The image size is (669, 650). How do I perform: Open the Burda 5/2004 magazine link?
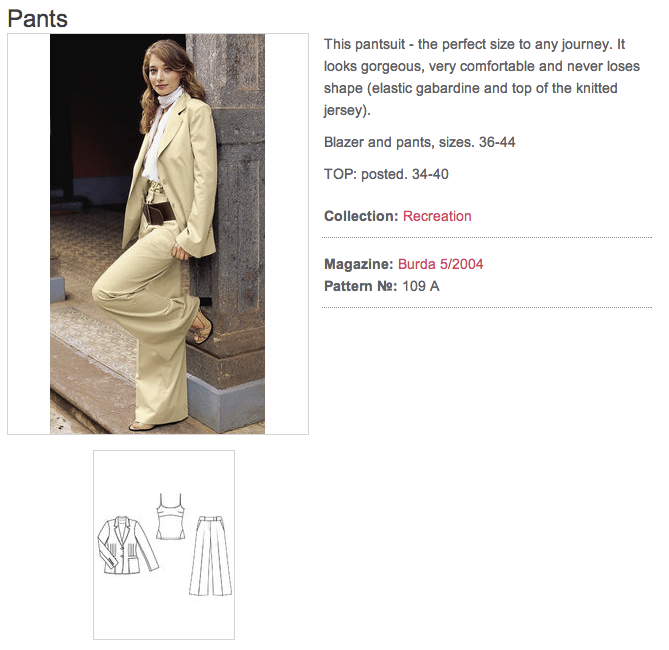pyautogui.click(x=440, y=264)
